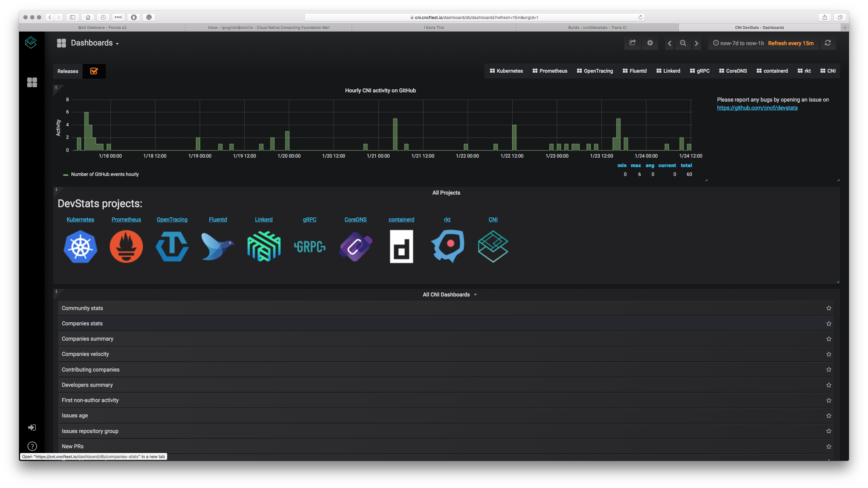The image size is (868, 488).
Task: Switch to the CNI DevStats browser tab
Action: coord(759,28)
